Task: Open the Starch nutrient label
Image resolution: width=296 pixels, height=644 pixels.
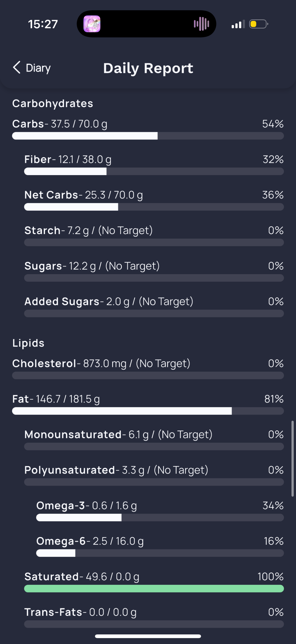Action: 42,230
